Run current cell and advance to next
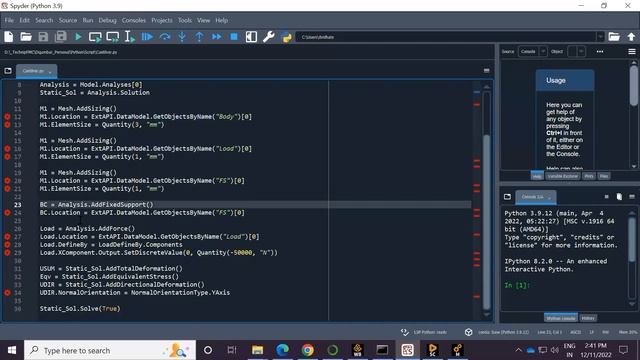640x360 pixels. click(113, 37)
